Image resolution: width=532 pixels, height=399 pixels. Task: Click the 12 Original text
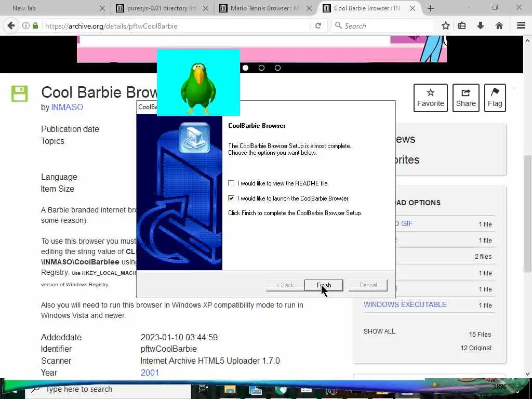tap(476, 348)
